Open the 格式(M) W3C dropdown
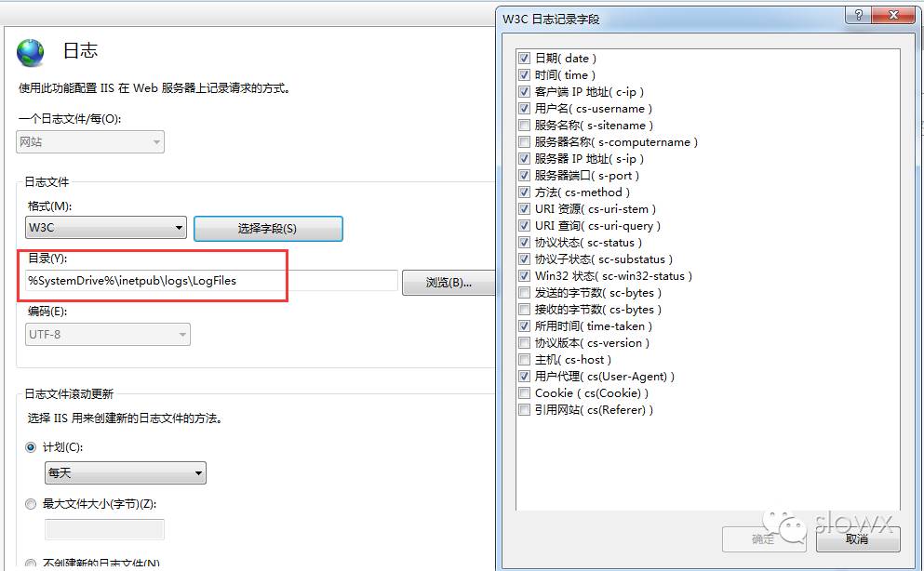924x571 pixels. (x=106, y=227)
